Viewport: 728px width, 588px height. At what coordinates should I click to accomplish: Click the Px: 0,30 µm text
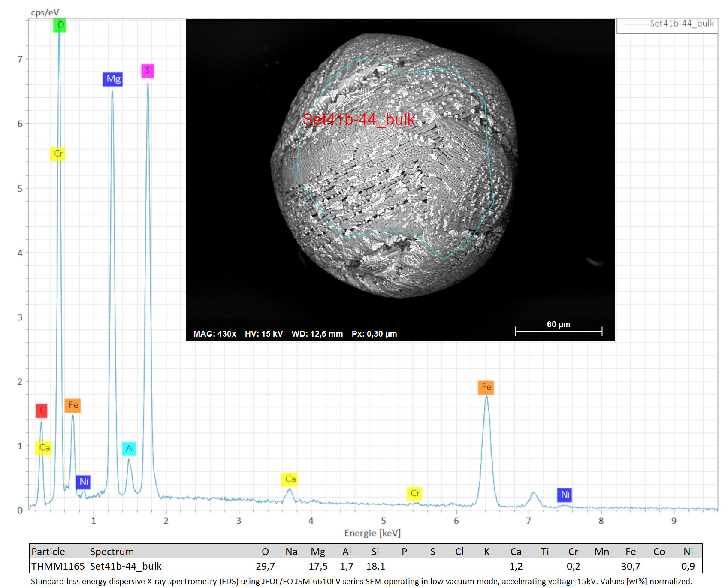375,334
